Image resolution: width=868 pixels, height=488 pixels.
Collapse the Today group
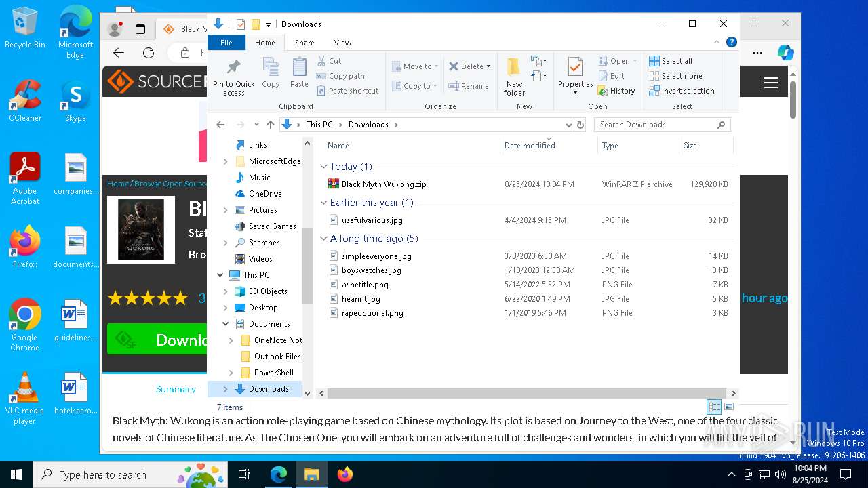click(x=323, y=167)
